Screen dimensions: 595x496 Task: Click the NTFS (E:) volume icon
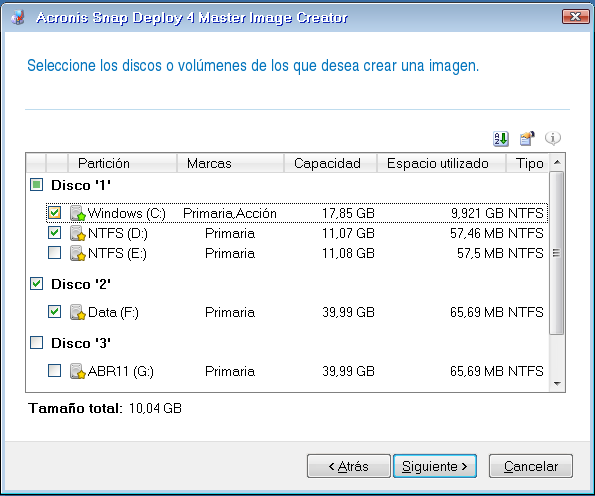(x=77, y=253)
